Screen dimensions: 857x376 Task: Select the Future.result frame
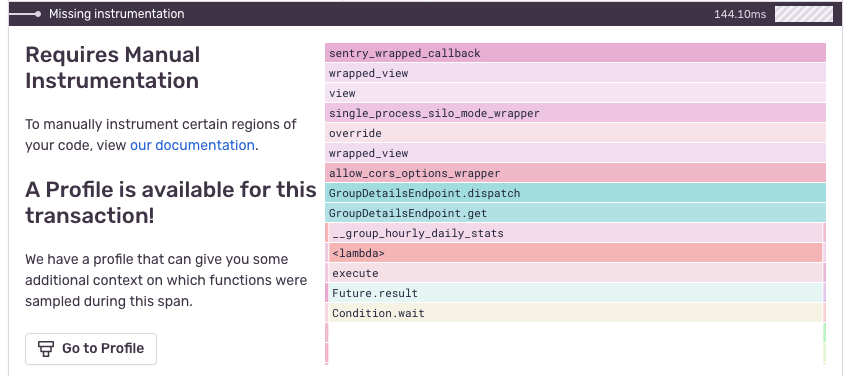click(576, 293)
